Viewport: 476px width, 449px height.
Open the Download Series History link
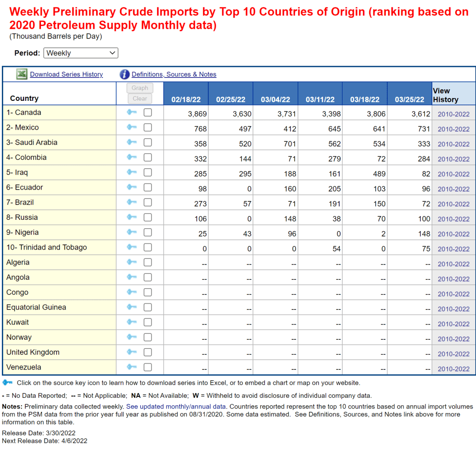[x=66, y=74]
